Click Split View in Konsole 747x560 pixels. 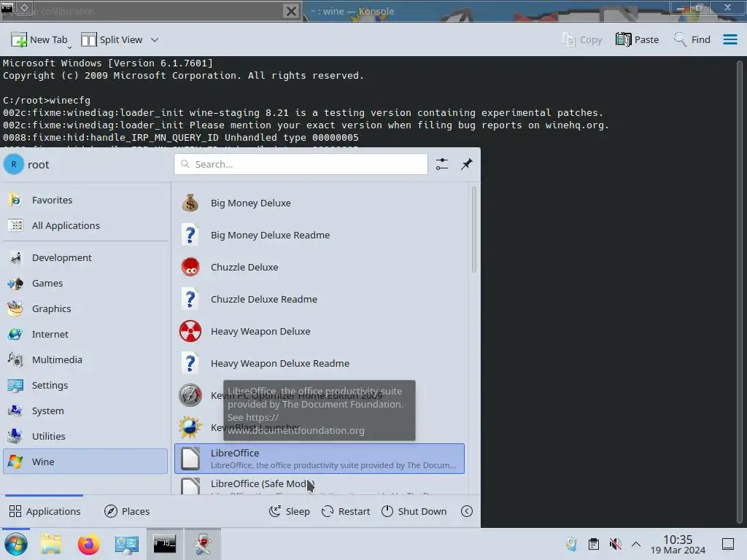pos(112,39)
